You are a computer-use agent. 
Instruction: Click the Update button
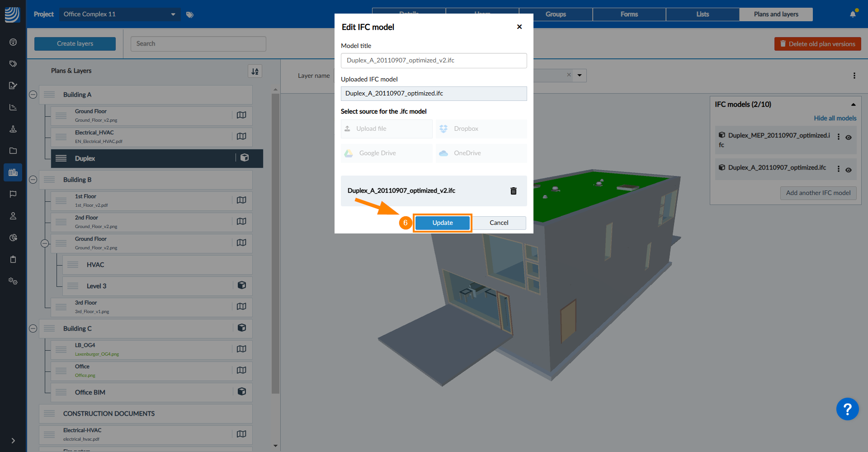[442, 223]
